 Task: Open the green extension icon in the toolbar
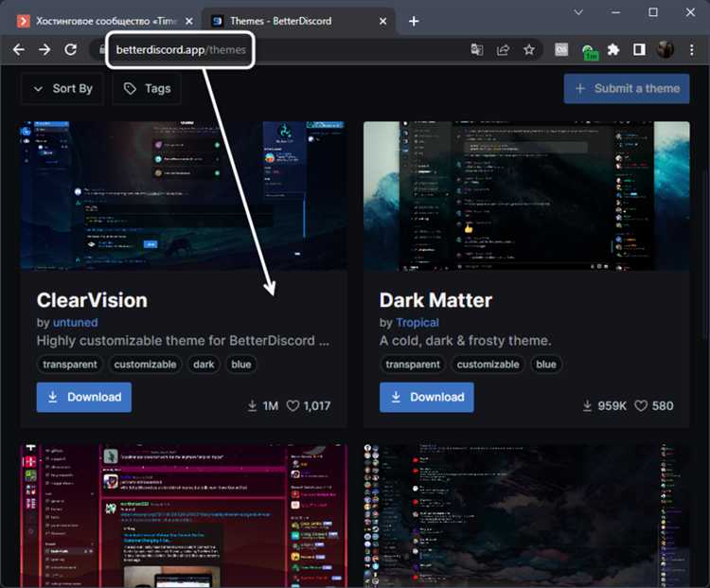(590, 52)
